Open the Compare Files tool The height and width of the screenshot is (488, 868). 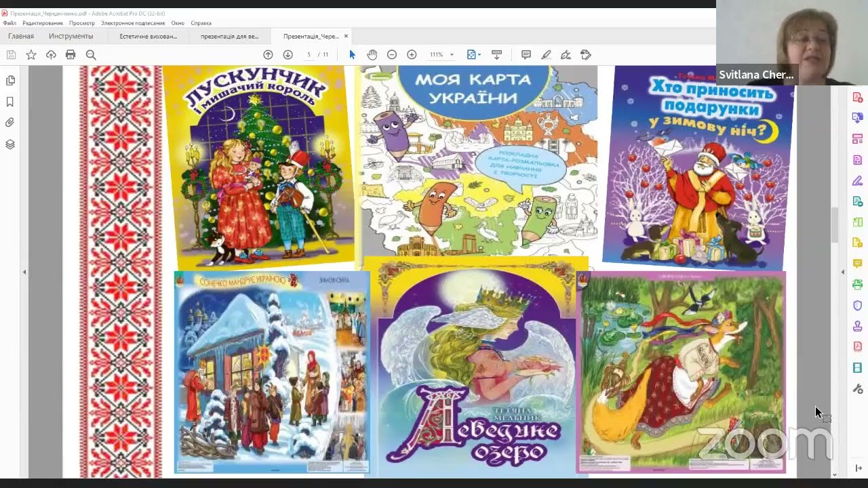tap(858, 222)
